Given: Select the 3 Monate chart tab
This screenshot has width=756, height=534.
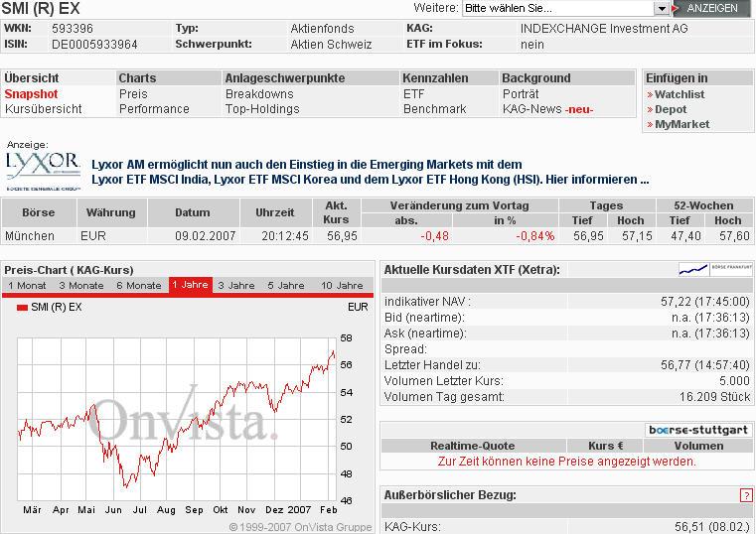Looking at the screenshot, I should pos(81,285).
